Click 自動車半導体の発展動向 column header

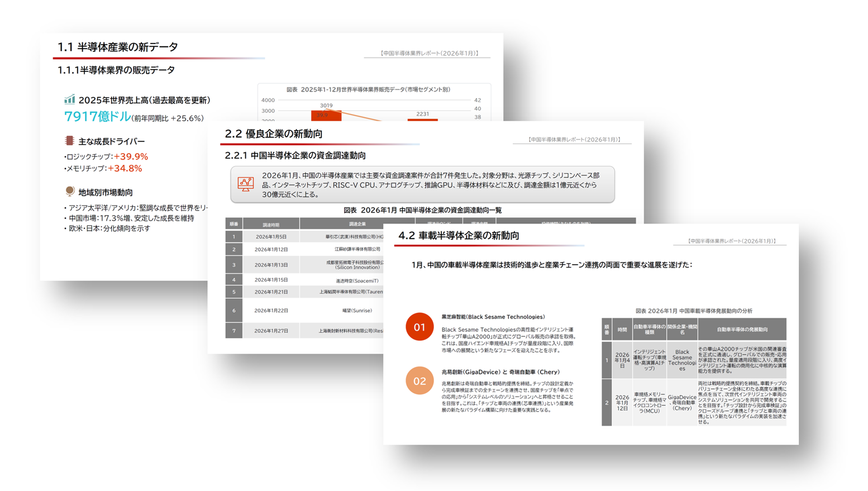[x=742, y=330]
